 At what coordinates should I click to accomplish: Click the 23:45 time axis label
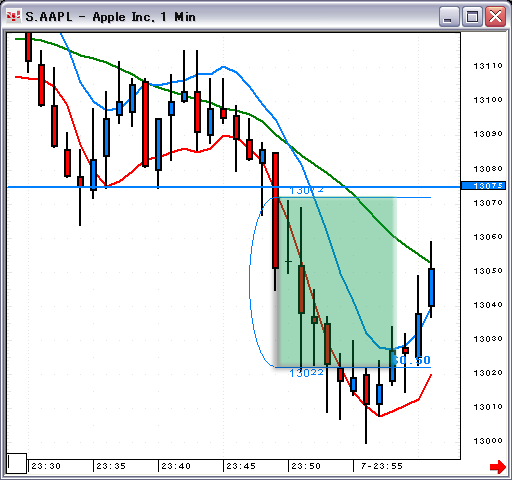pyautogui.click(x=241, y=466)
